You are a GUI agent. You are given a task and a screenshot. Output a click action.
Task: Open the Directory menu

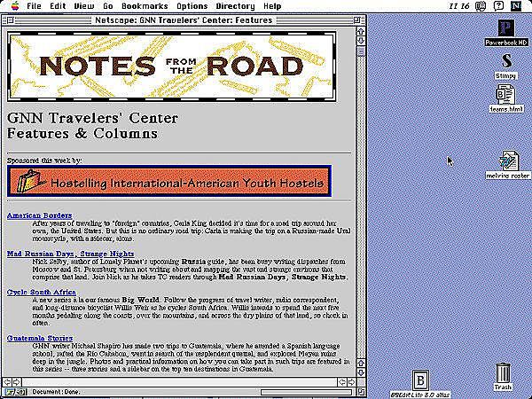(x=235, y=6)
